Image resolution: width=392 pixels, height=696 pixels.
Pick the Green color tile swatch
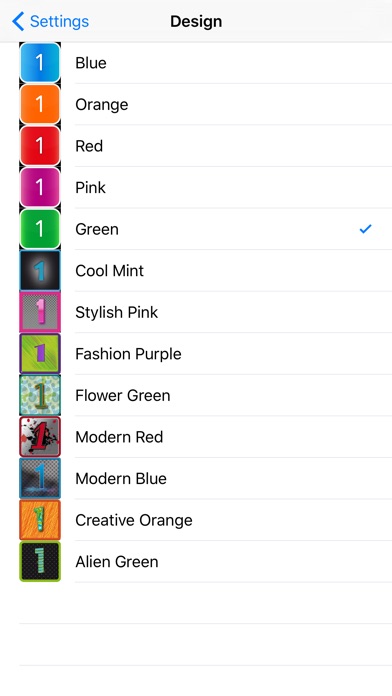coord(40,229)
